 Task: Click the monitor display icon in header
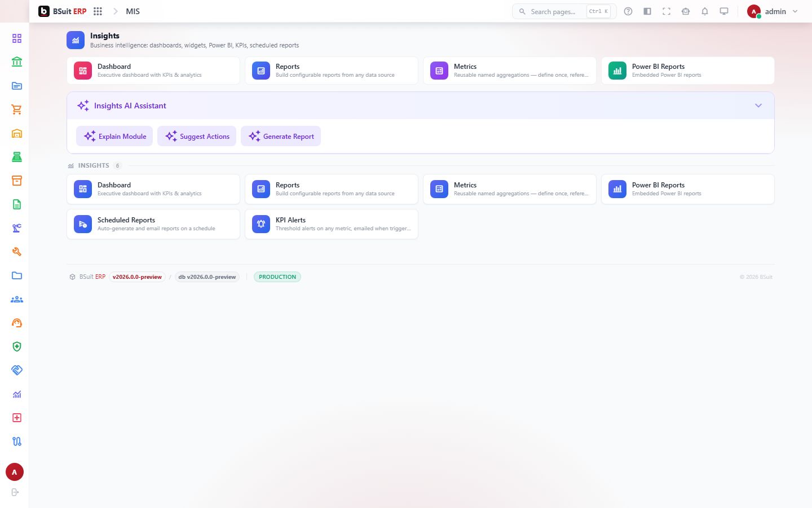coord(724,11)
